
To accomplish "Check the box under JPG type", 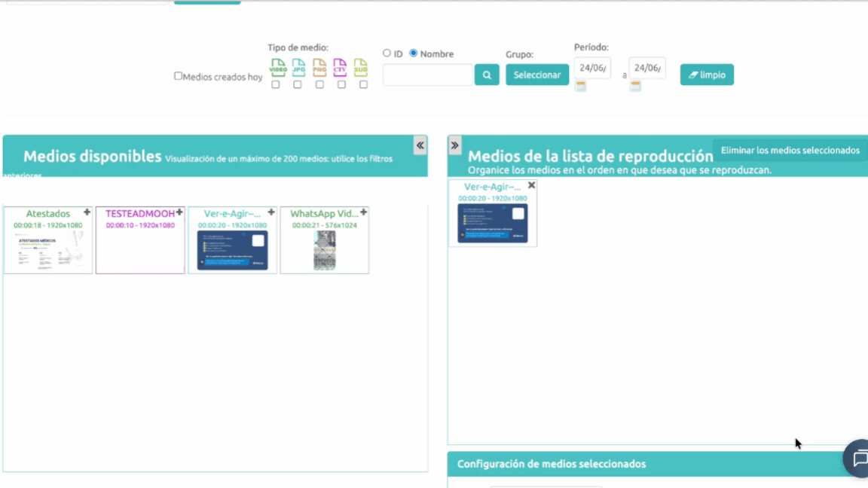I will coord(298,84).
